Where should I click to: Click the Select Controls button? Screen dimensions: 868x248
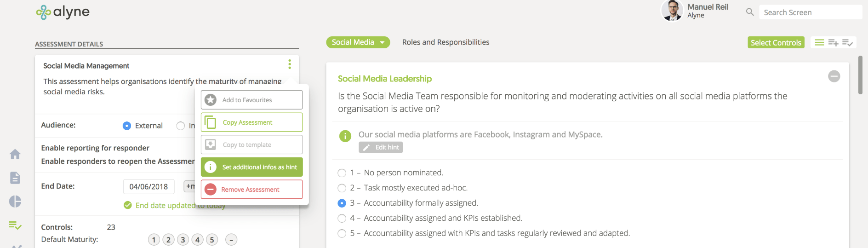pyautogui.click(x=776, y=42)
